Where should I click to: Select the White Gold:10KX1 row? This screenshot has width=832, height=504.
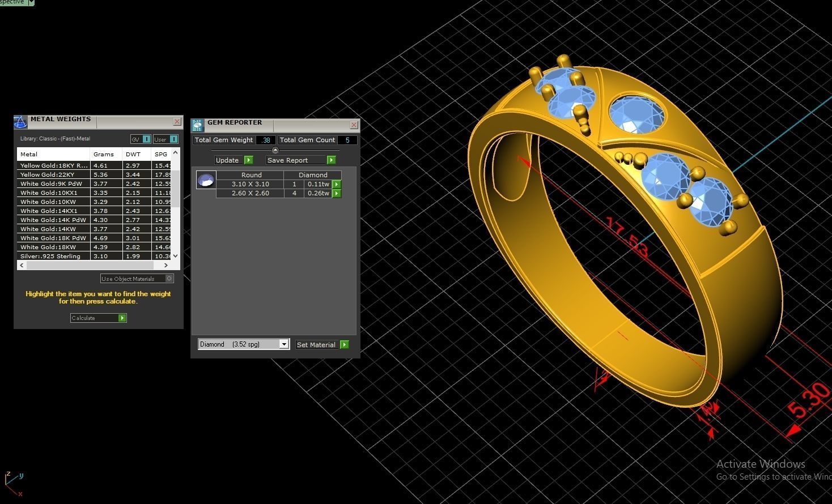coord(94,193)
